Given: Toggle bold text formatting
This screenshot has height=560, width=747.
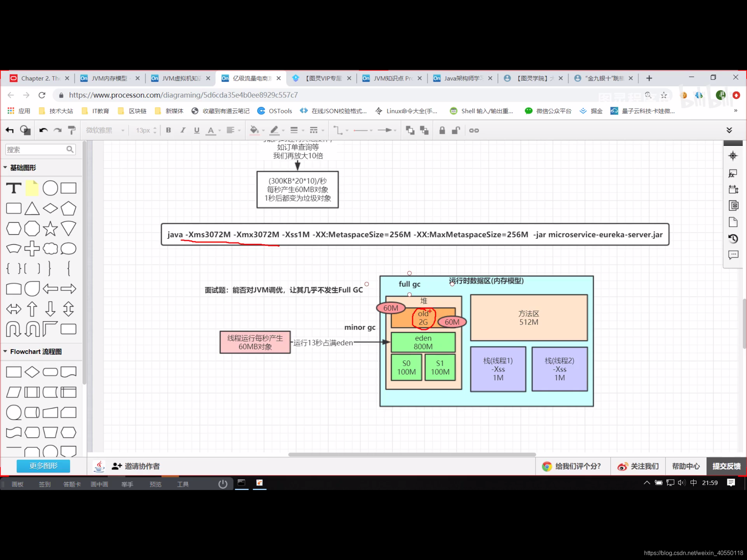Looking at the screenshot, I should pos(169,130).
